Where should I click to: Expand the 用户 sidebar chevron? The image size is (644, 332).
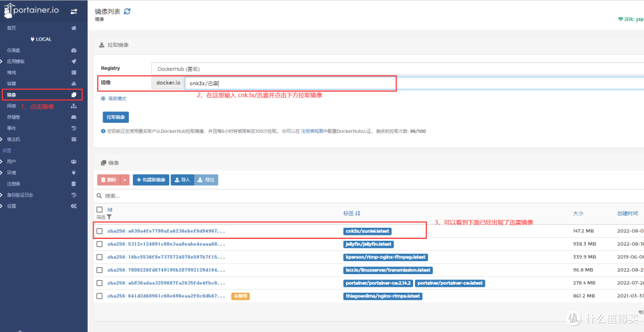pyautogui.click(x=2, y=162)
